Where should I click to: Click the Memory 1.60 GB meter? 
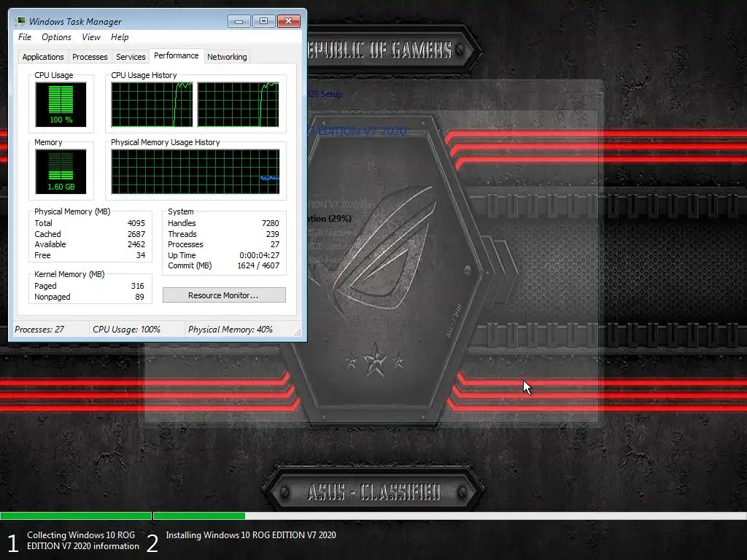61,171
